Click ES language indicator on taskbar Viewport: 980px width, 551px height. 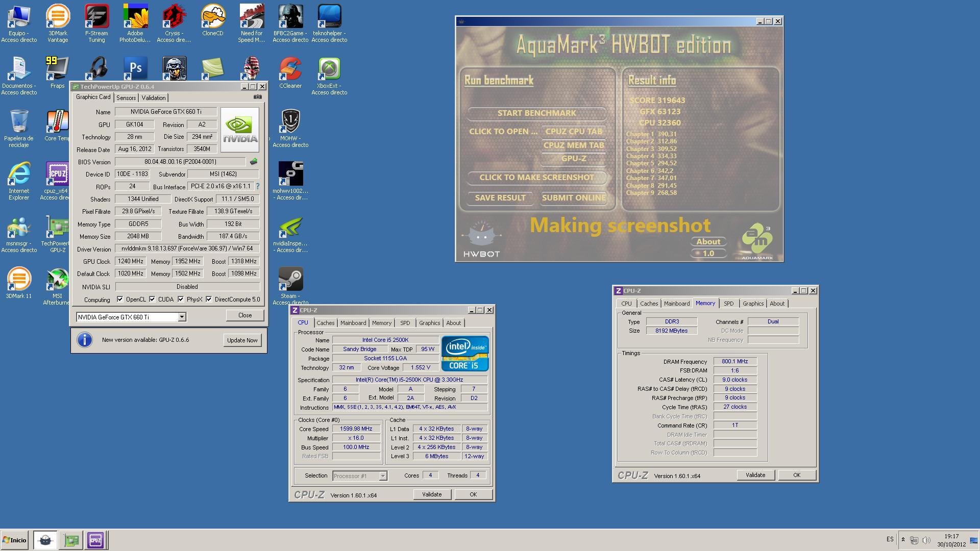click(890, 539)
